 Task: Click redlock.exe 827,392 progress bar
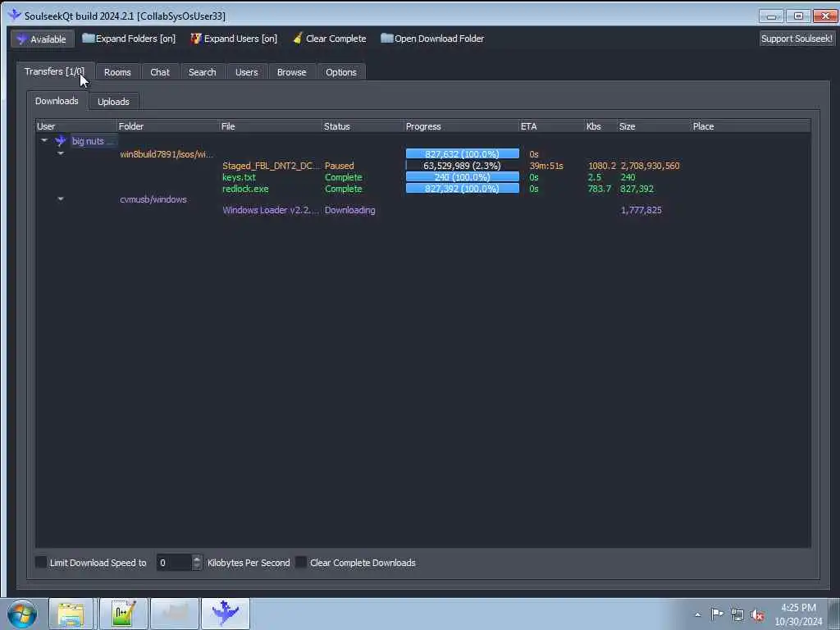point(463,189)
